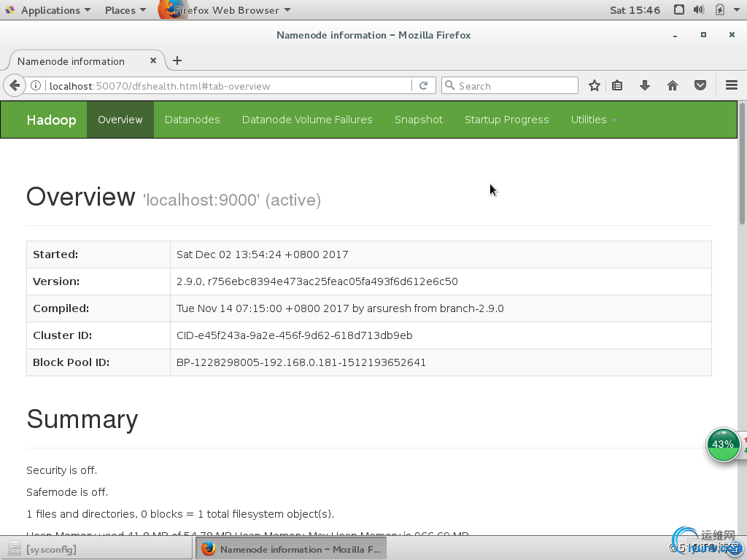Click the '1 files and directories' line
The image size is (747, 560).
180,514
